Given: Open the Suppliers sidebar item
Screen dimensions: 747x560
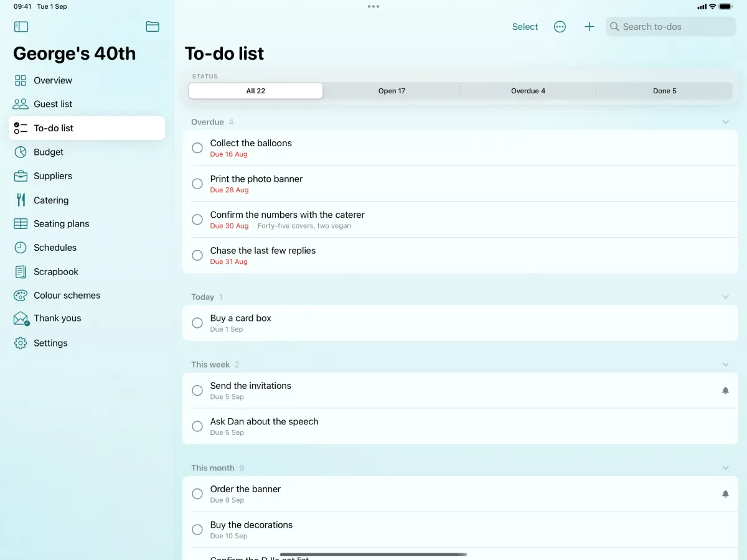Looking at the screenshot, I should tap(87, 176).
